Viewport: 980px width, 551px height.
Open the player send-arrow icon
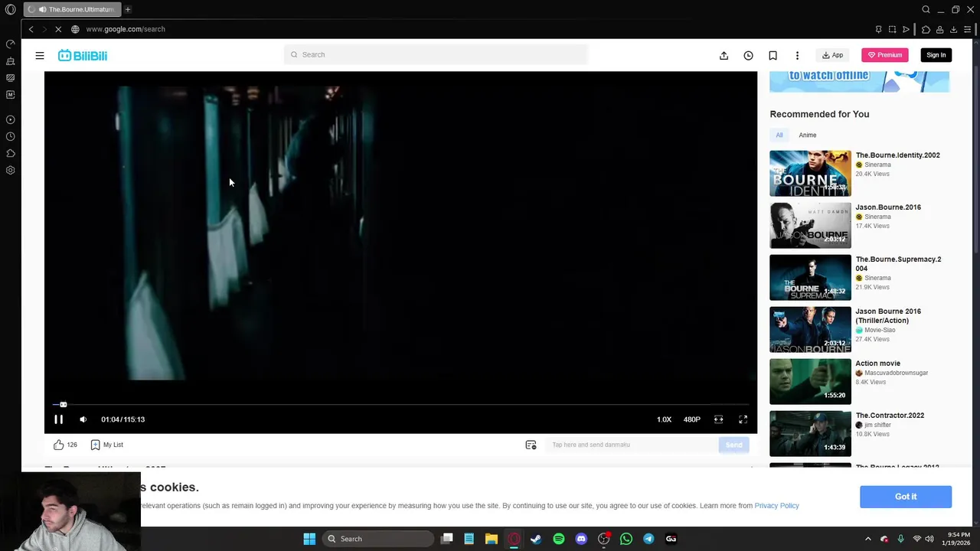pyautogui.click(x=906, y=29)
